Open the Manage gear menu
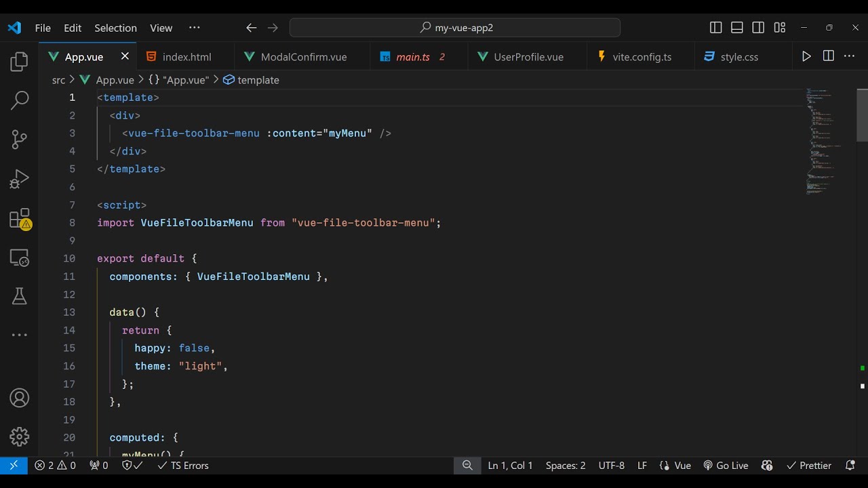This screenshot has height=488, width=868. (x=19, y=436)
